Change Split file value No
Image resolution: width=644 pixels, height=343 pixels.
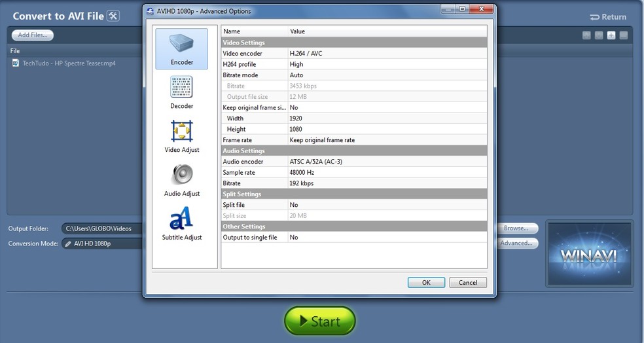[387, 205]
